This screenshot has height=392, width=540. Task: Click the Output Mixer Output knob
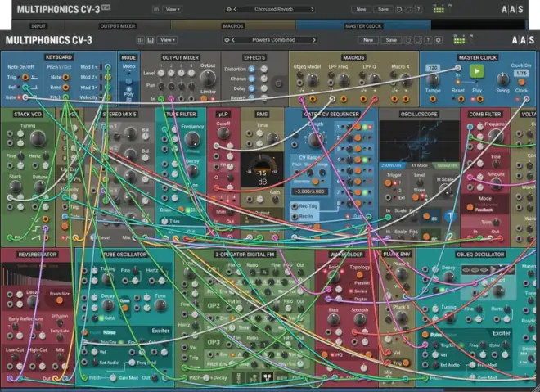(x=208, y=79)
